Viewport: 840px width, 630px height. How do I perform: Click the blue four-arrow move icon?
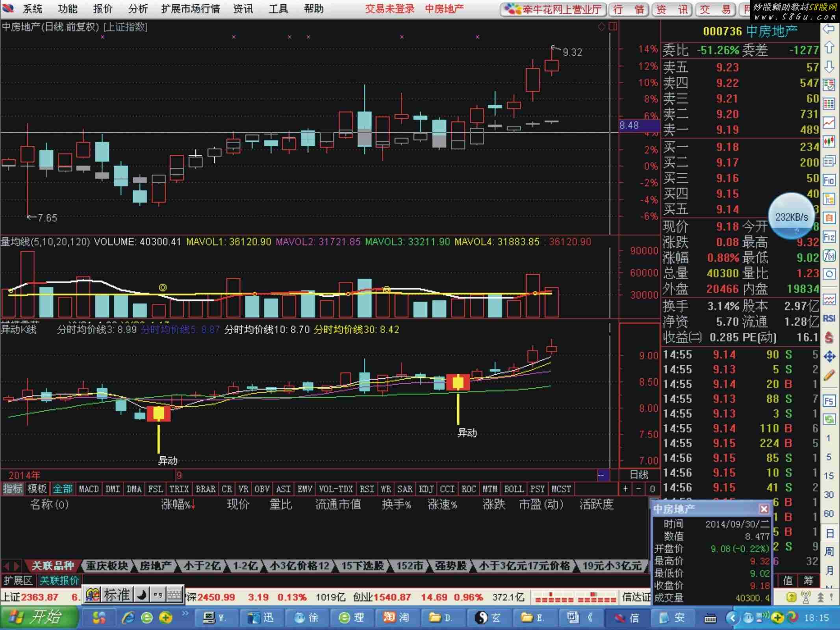pyautogui.click(x=829, y=357)
